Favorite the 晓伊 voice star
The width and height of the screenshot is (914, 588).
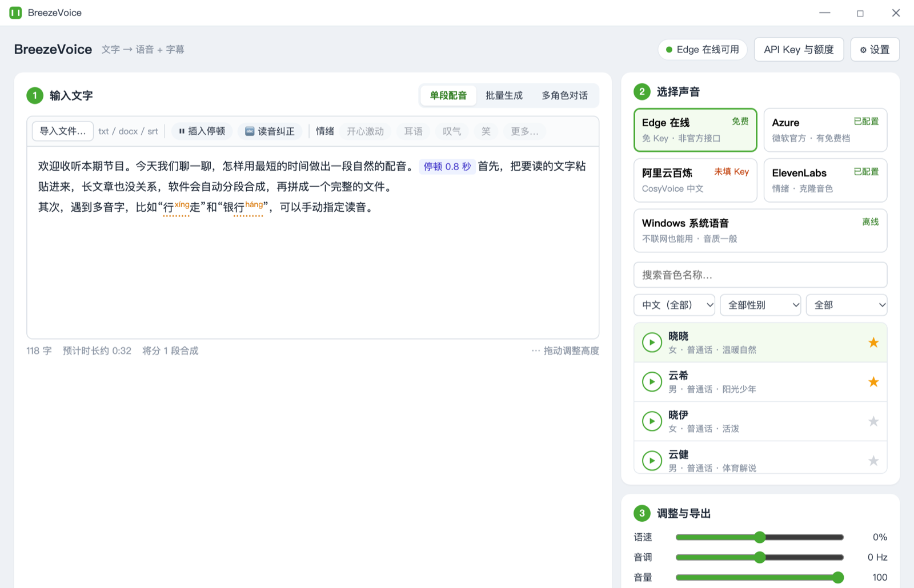click(x=873, y=421)
